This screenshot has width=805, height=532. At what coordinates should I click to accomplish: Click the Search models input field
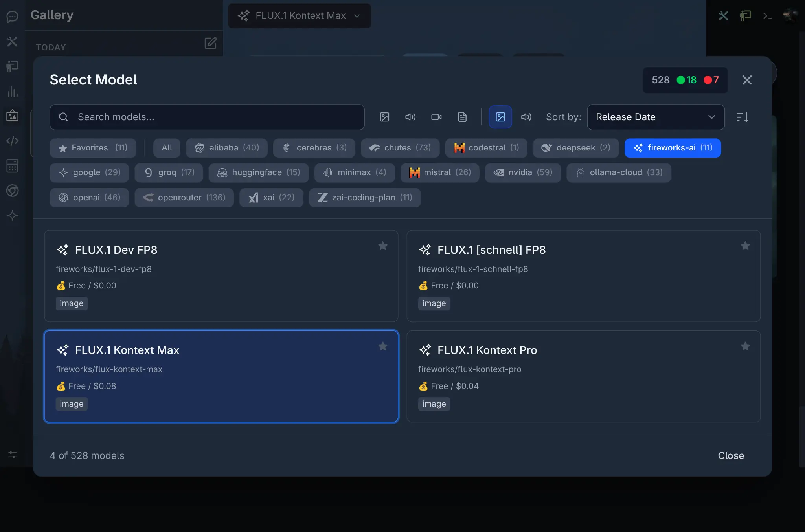[x=207, y=117]
